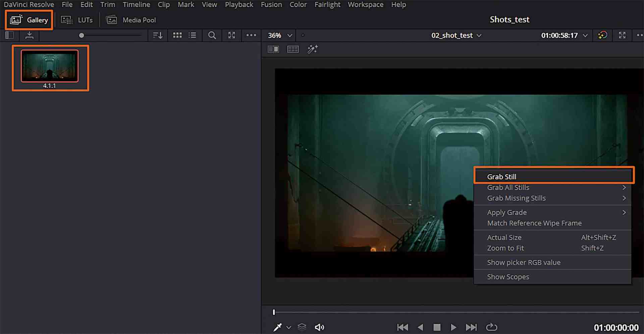Open the 36% viewer zoom dropdown
Image resolution: width=644 pixels, height=334 pixels.
coord(280,35)
